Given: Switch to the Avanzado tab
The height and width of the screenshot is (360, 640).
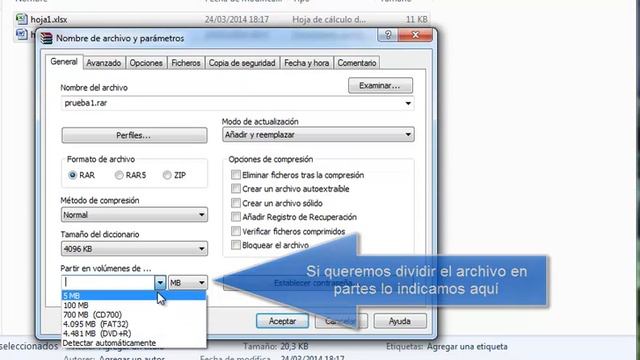Looking at the screenshot, I should [104, 63].
